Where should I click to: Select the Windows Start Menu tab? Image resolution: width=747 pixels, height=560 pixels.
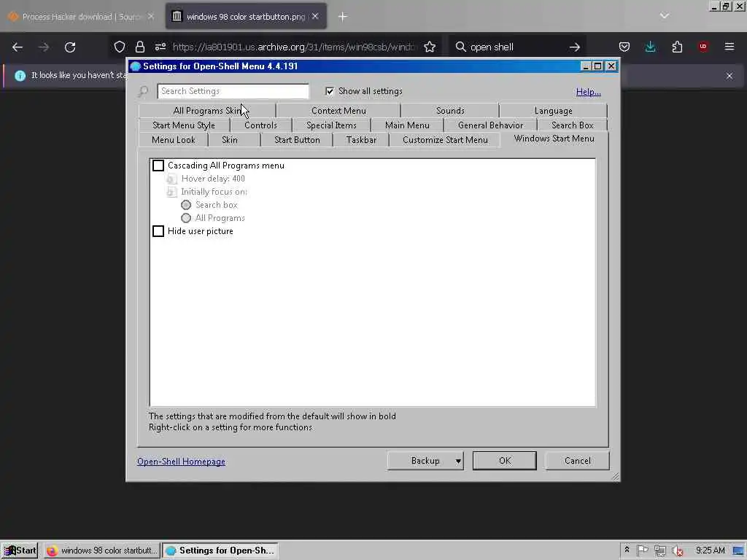[554, 139]
